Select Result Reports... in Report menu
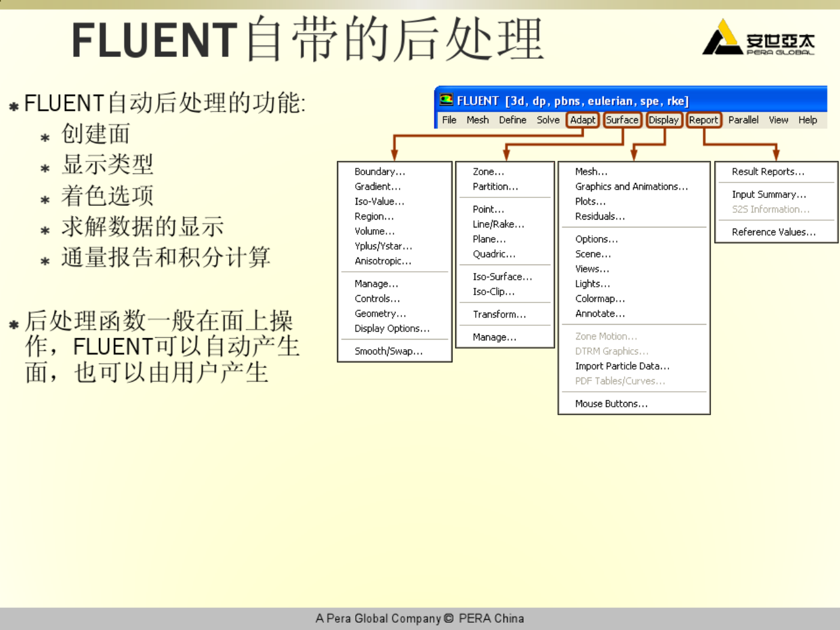Screen dimensions: 840x630 tap(768, 172)
